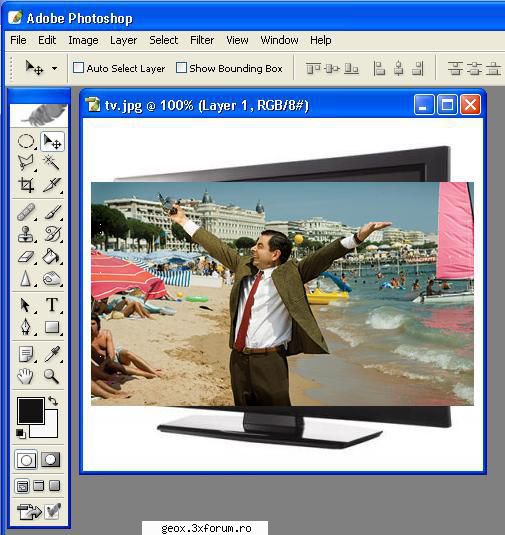Open Adobe Online via the feather icon
Screen dimensions: 505x535
click(39, 116)
